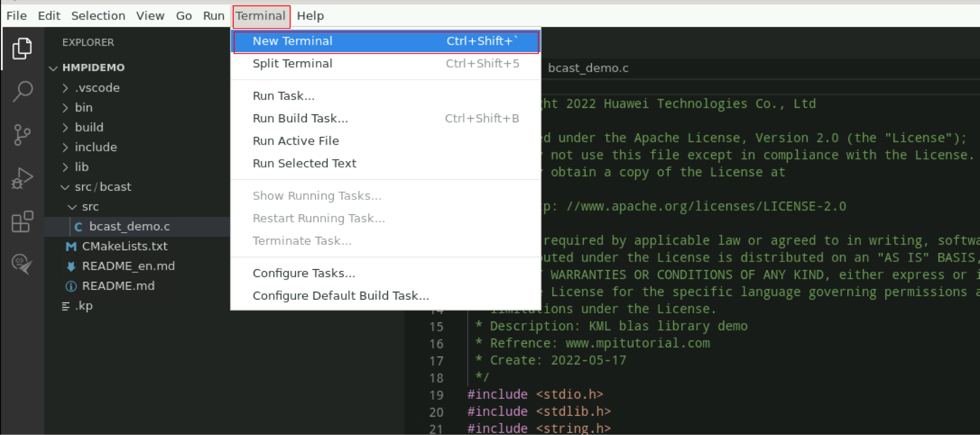Open the Edit menu
The height and width of the screenshot is (435, 980).
(x=49, y=16)
